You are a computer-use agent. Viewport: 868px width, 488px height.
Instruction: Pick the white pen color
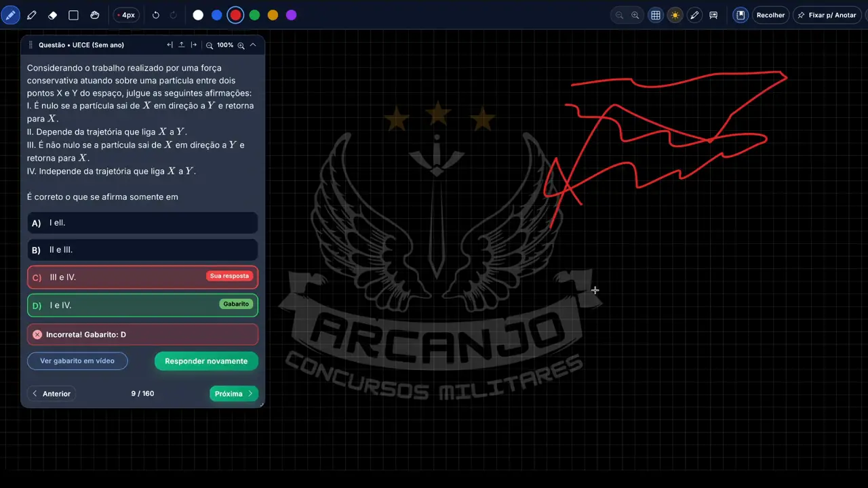(198, 15)
